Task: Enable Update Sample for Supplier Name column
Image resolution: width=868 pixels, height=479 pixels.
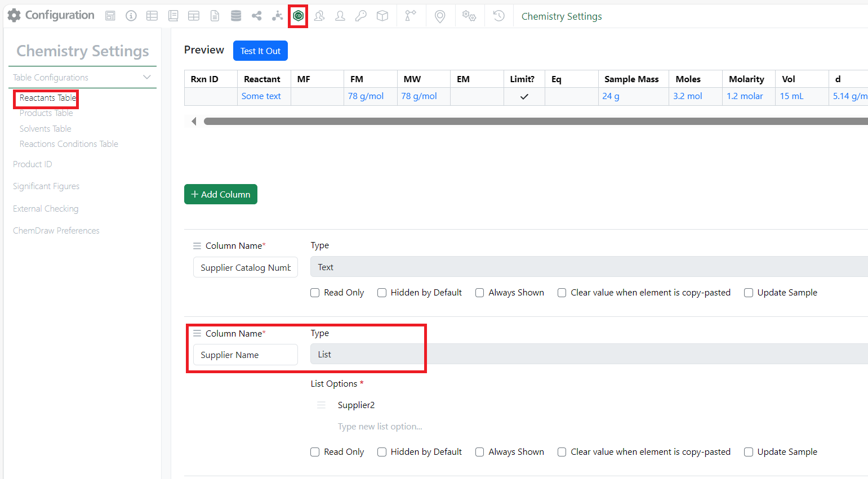Action: (748, 451)
